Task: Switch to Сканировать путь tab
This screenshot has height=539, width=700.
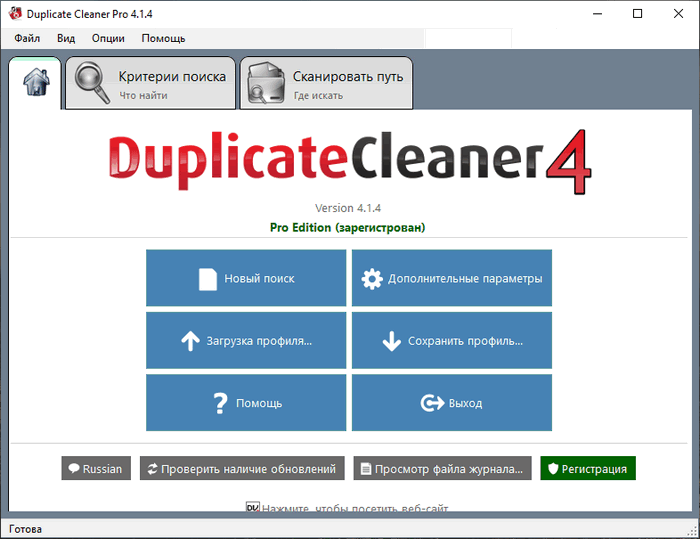Action: [x=326, y=83]
